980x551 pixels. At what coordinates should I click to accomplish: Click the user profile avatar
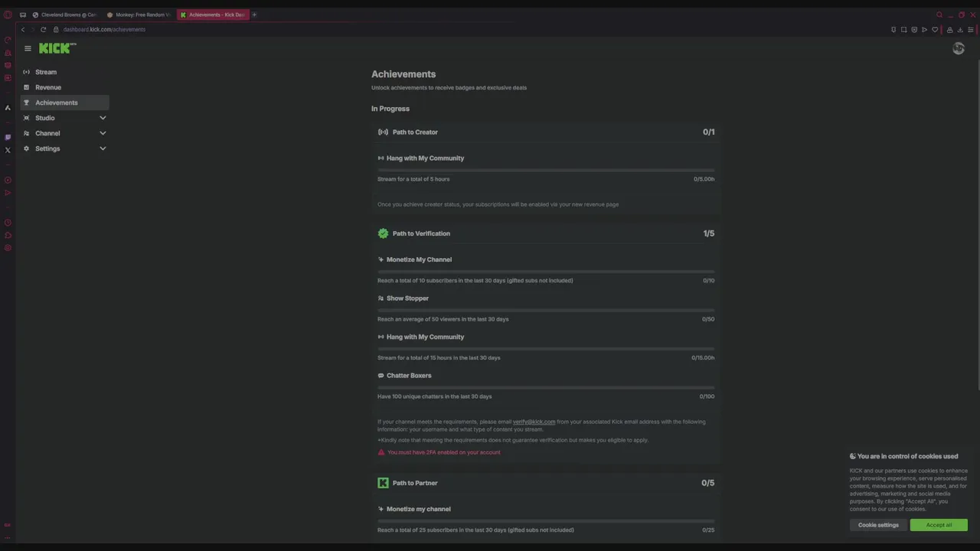click(959, 48)
